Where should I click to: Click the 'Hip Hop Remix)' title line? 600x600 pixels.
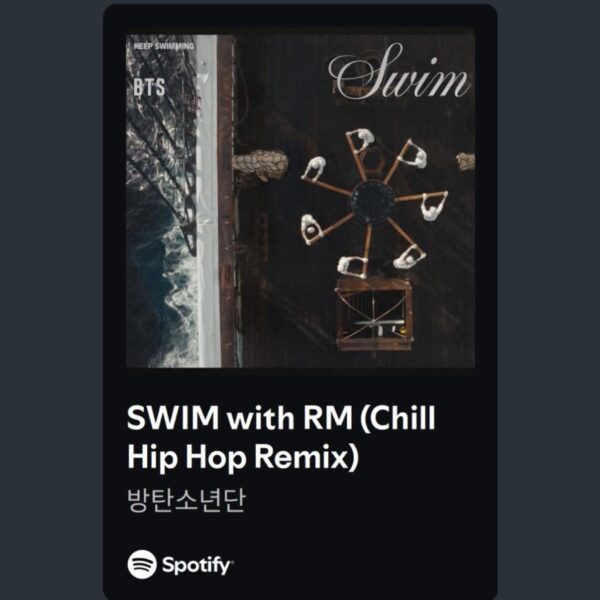click(243, 458)
